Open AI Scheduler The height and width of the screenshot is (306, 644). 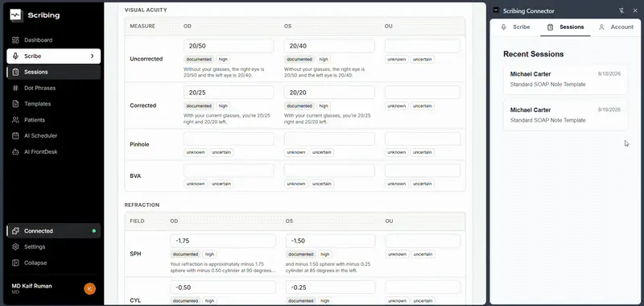pyautogui.click(x=53, y=135)
